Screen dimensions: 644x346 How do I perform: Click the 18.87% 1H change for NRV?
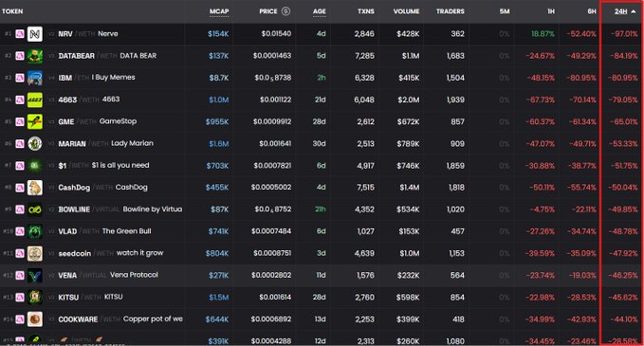[543, 34]
